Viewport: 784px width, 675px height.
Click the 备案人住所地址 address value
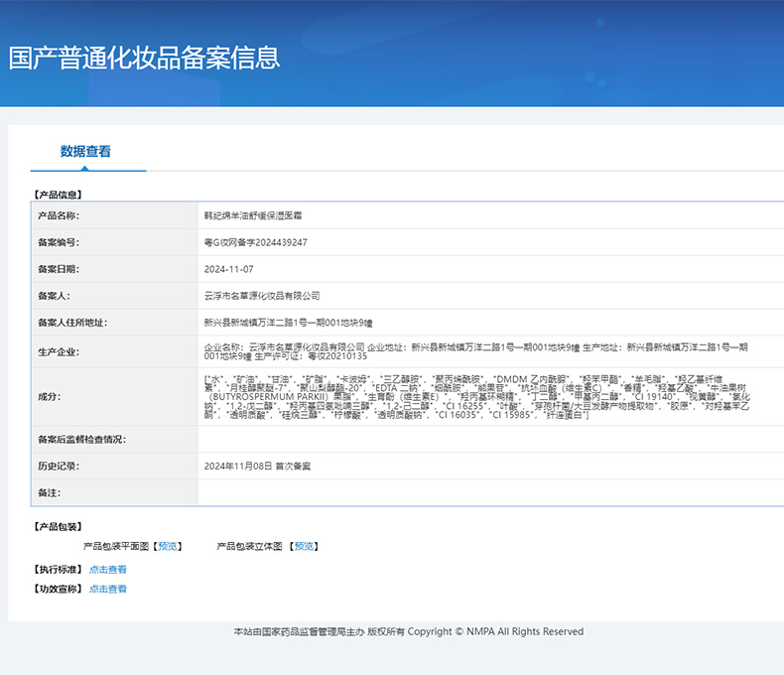click(288, 323)
